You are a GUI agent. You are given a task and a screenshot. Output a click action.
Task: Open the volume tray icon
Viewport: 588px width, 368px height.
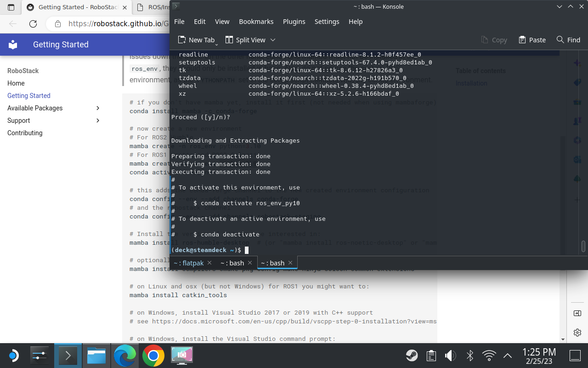(450, 356)
